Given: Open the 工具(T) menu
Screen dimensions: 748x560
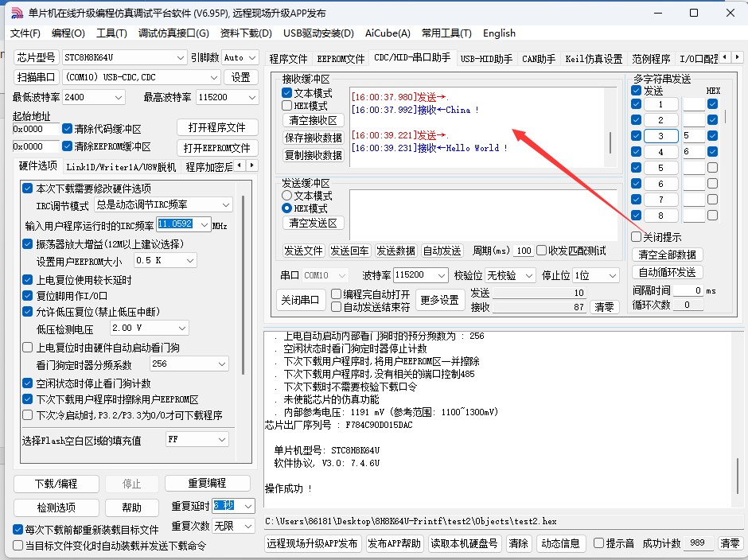Looking at the screenshot, I should [111, 33].
